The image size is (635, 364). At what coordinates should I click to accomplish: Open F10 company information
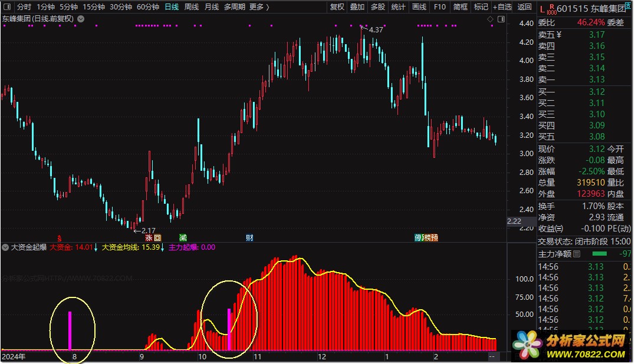[x=439, y=7]
